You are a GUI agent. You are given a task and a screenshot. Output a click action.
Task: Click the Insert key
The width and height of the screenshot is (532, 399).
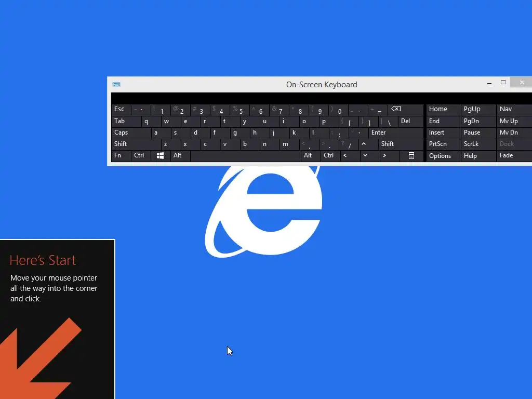[x=443, y=132]
